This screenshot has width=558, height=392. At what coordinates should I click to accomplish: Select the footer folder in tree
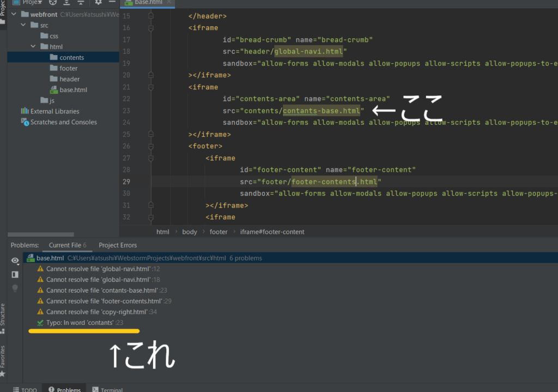(64, 68)
